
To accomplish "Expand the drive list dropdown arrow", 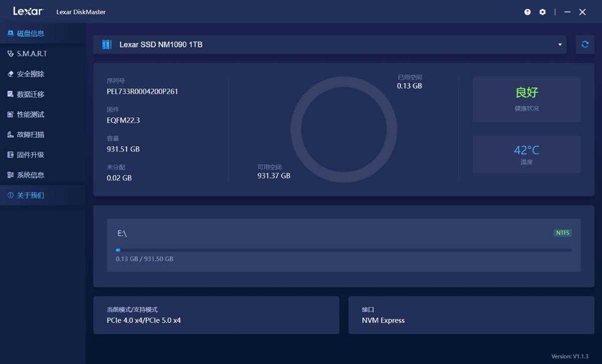I will point(559,45).
